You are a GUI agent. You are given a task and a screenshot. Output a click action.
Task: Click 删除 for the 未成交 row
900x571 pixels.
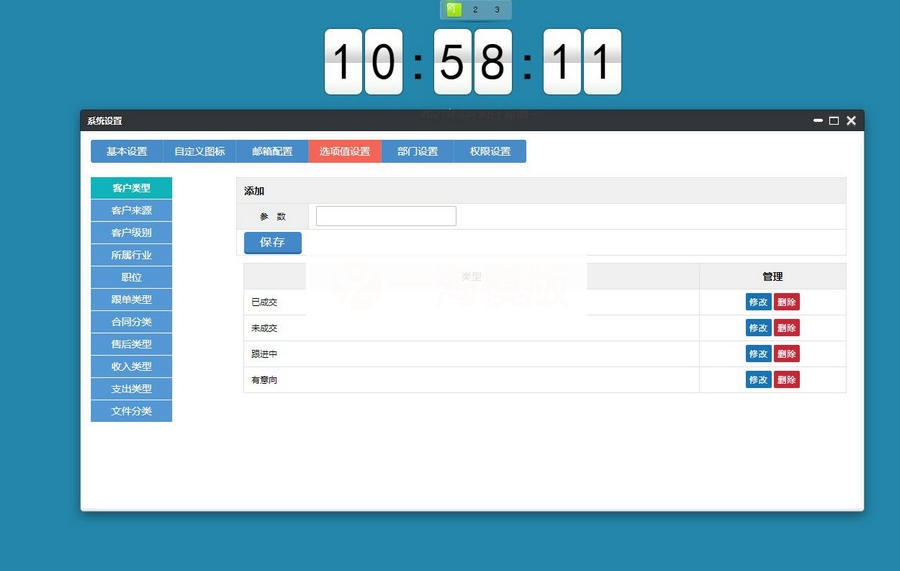(x=787, y=328)
